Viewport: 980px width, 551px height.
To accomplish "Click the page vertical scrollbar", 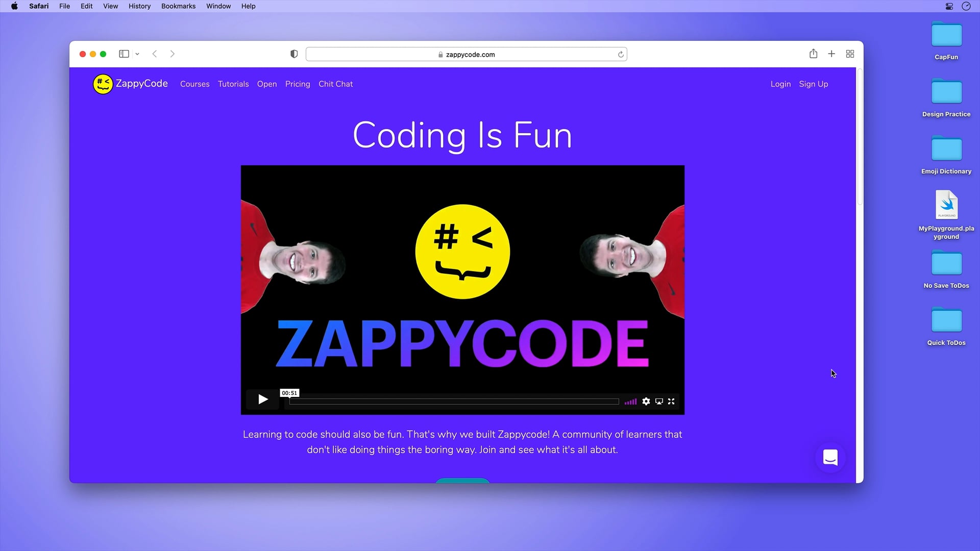I will [x=860, y=138].
